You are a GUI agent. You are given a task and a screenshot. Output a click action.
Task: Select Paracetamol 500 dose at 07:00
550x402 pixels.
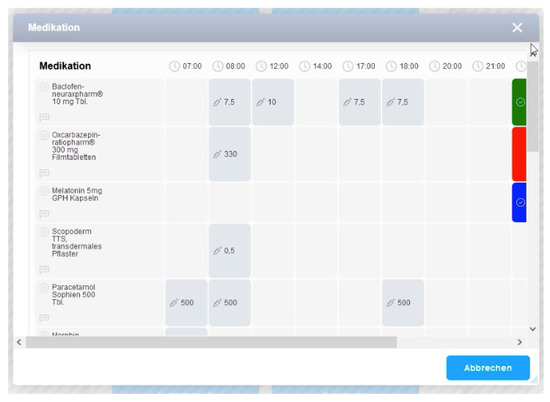click(186, 303)
